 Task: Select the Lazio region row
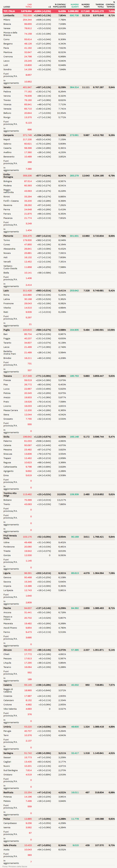(6, 290)
